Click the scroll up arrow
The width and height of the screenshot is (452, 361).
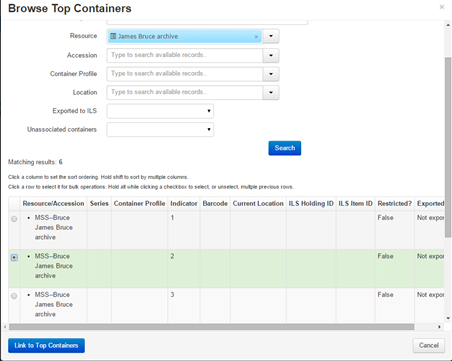[x=448, y=25]
